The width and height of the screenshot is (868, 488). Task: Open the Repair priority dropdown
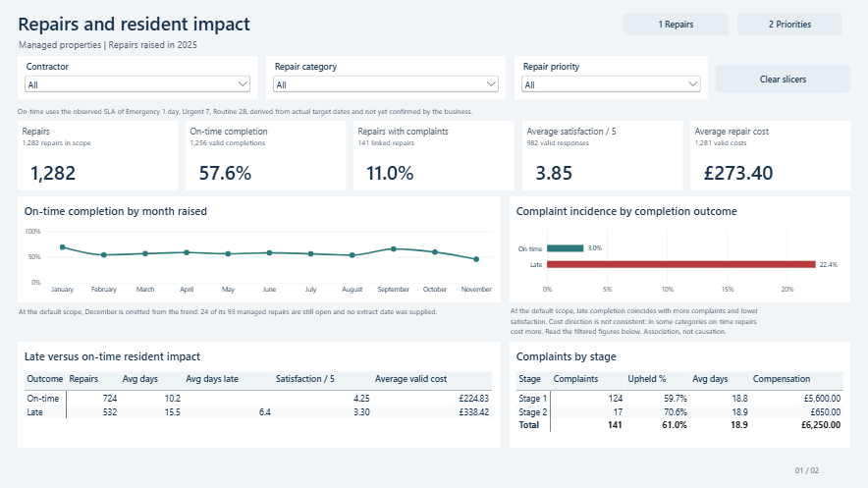point(611,84)
